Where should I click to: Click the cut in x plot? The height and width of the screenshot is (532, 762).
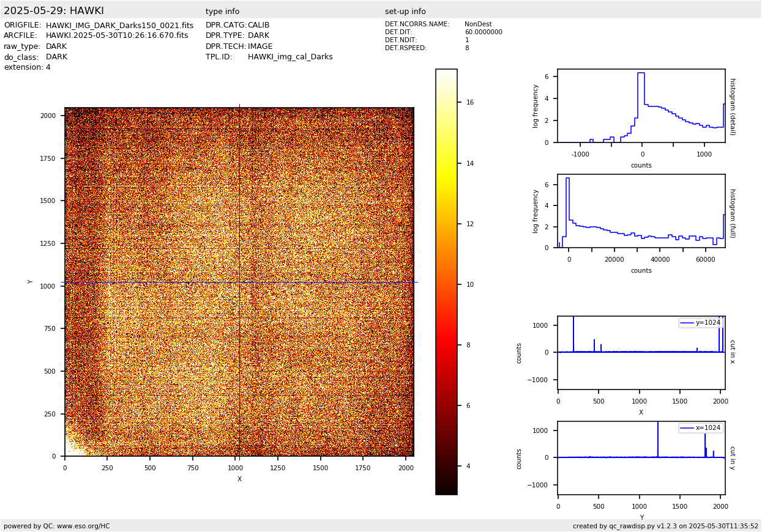point(641,353)
